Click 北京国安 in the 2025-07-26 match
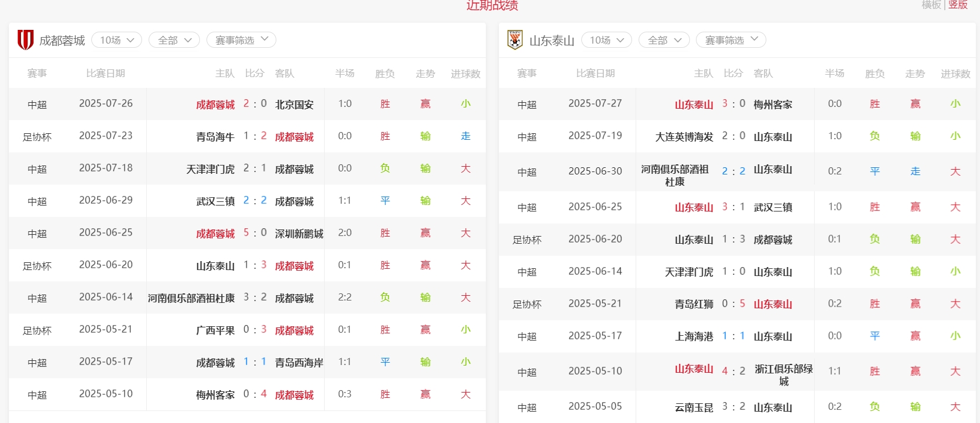Viewport: 980px width, 423px height. (x=294, y=105)
